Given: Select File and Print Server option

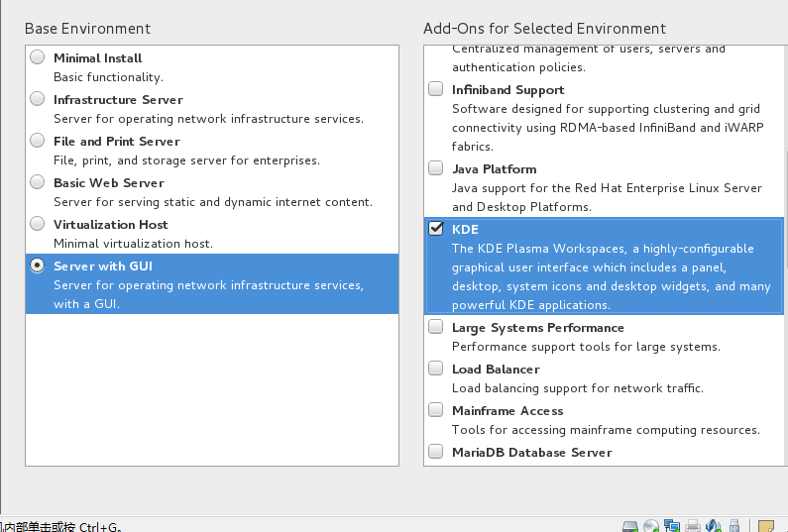Looking at the screenshot, I should click(38, 141).
